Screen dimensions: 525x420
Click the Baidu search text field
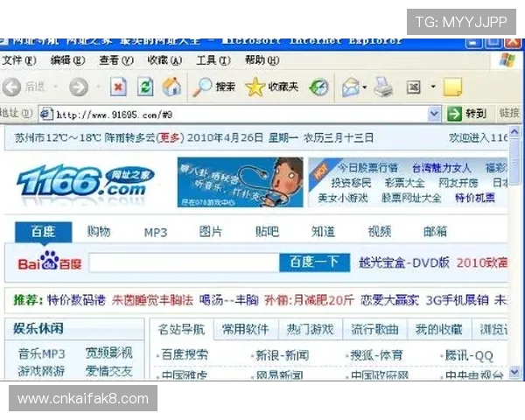184,262
